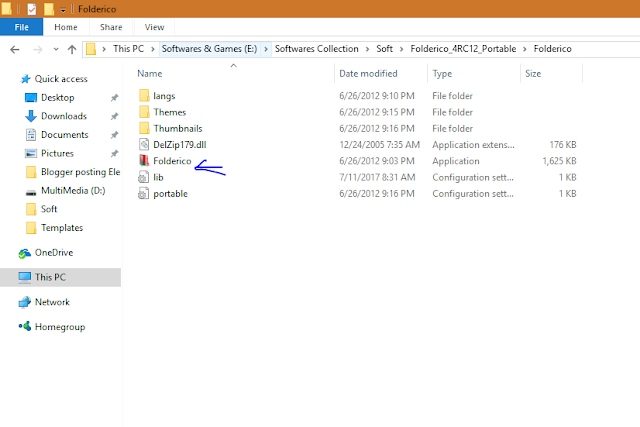Select This PC in the navigation pane
This screenshot has height=427, width=640.
coord(60,277)
